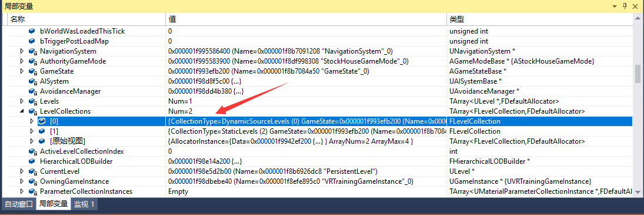Expand the NavigationSystem node

point(22,51)
